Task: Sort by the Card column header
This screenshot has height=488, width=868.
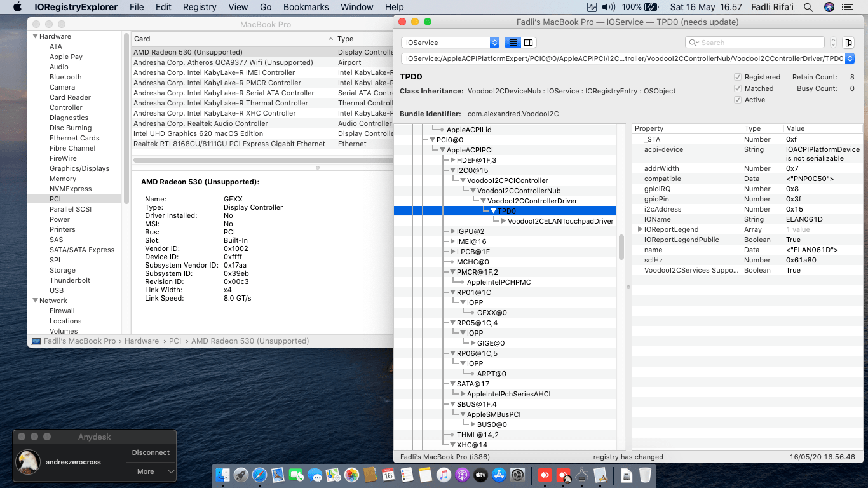Action: point(233,39)
